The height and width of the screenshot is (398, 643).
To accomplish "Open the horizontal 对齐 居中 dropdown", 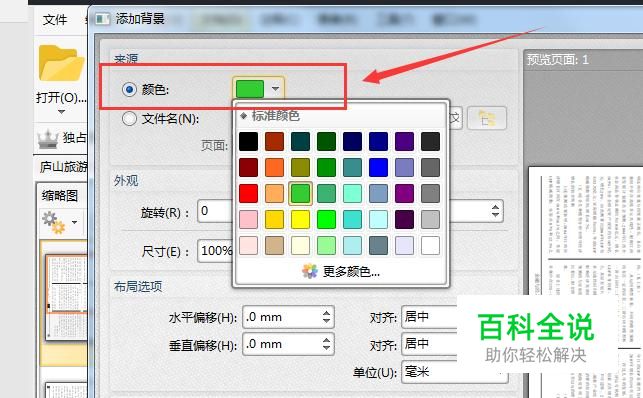I will [x=429, y=317].
